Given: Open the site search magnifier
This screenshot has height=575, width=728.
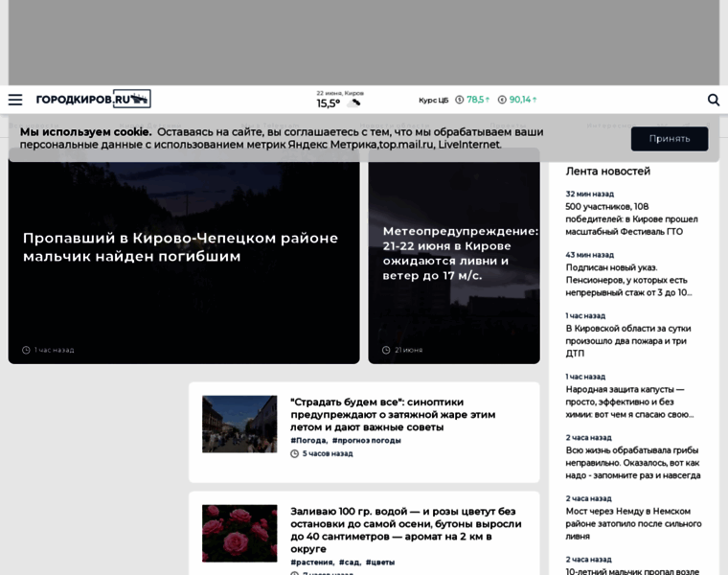Looking at the screenshot, I should pos(713,100).
